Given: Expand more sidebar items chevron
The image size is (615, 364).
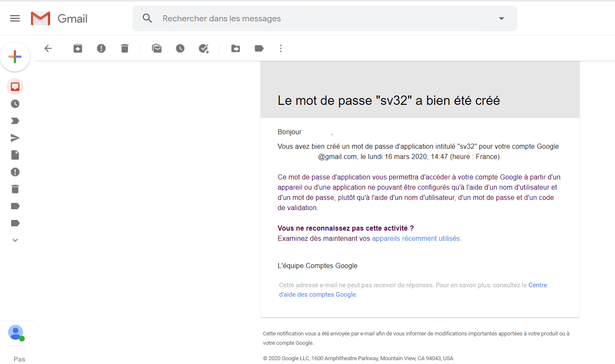Looking at the screenshot, I should coord(15,240).
